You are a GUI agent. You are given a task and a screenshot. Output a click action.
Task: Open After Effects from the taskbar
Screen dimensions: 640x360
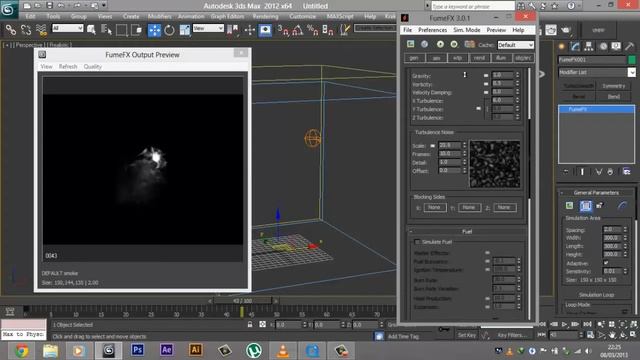166,350
